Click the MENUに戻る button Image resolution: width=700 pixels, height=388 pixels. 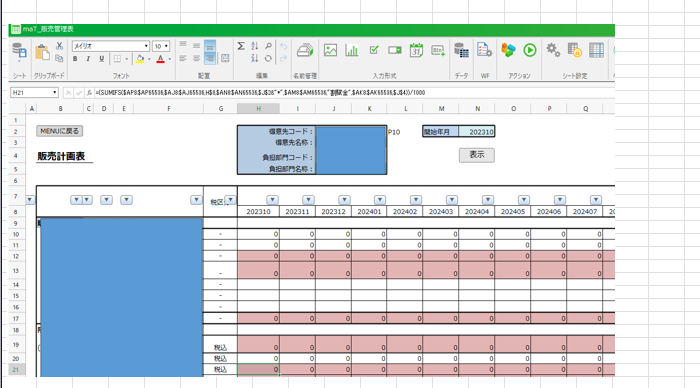[59, 131]
